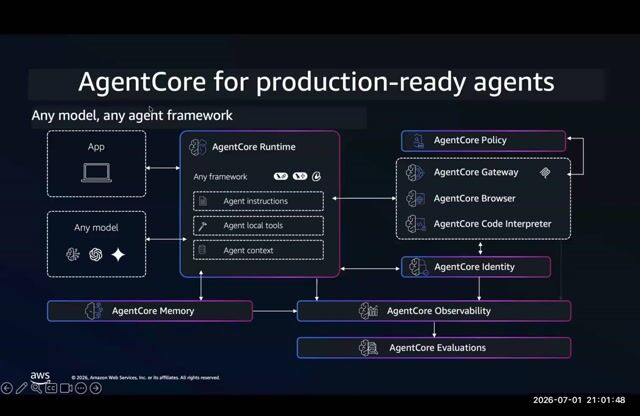Select the slide title 'AgentCore for production-ready agents'
The image size is (640, 416).
(x=316, y=83)
